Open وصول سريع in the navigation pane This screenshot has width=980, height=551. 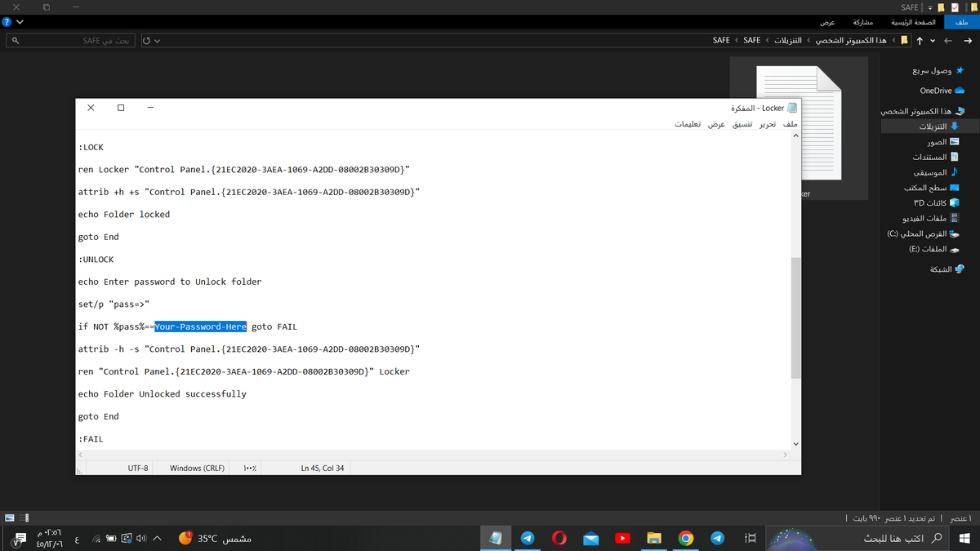point(938,71)
